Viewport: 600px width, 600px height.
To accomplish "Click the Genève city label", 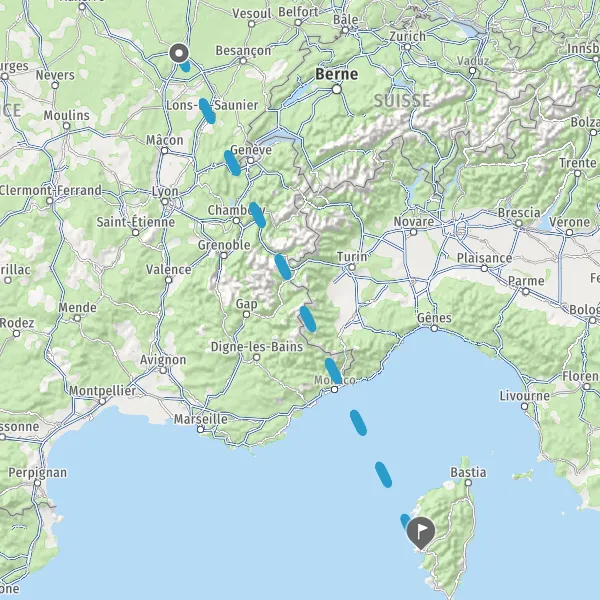I will (251, 150).
